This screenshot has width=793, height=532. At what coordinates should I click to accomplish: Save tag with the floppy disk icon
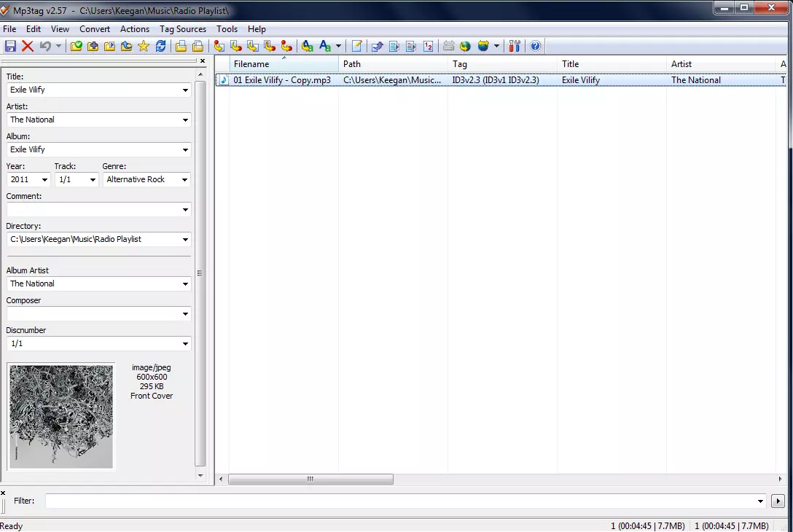click(x=10, y=46)
